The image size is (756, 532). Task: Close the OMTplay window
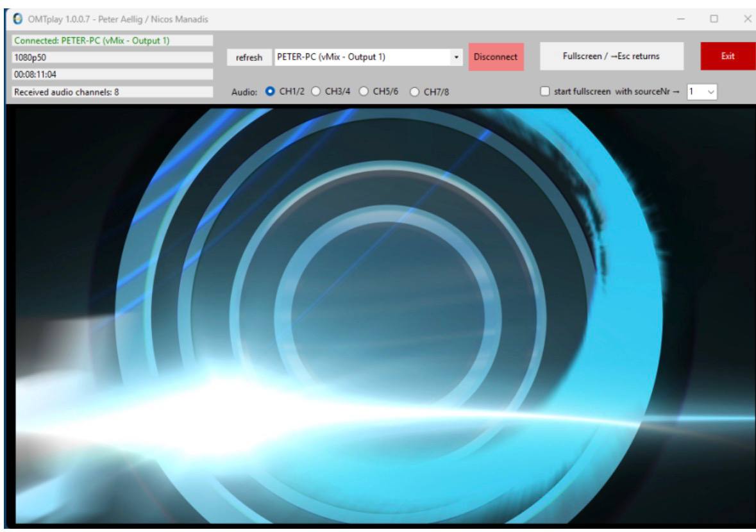(746, 19)
